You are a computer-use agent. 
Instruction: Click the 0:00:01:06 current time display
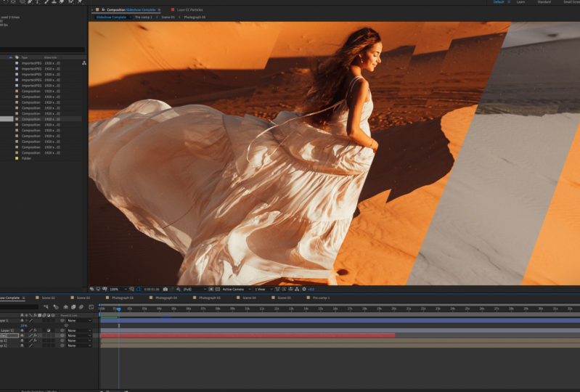[x=152, y=289]
